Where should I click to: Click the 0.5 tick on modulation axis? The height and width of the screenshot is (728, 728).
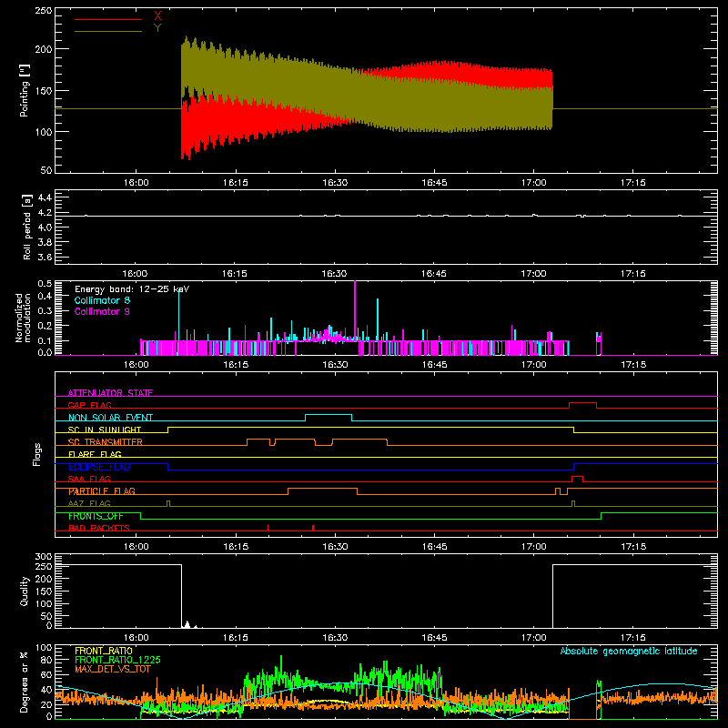click(x=45, y=283)
